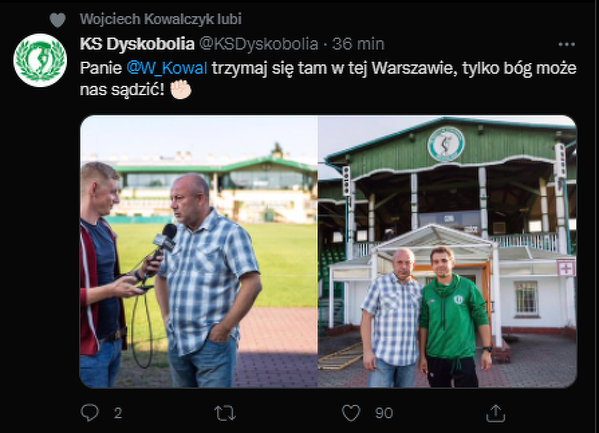Image resolution: width=599 pixels, height=433 pixels.
Task: Like the tweet with heart icon
Action: tap(351, 413)
